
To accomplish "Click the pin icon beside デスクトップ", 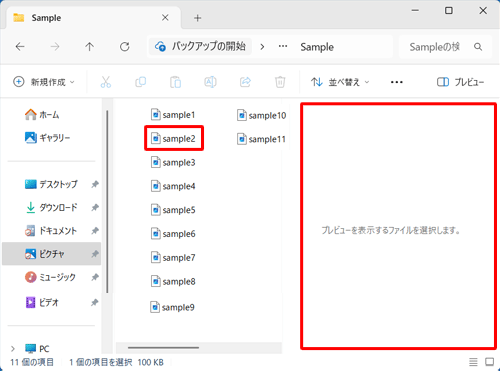I will [95, 184].
